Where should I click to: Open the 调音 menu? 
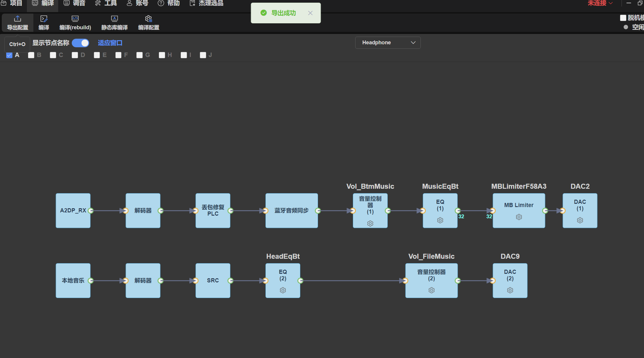tap(74, 3)
